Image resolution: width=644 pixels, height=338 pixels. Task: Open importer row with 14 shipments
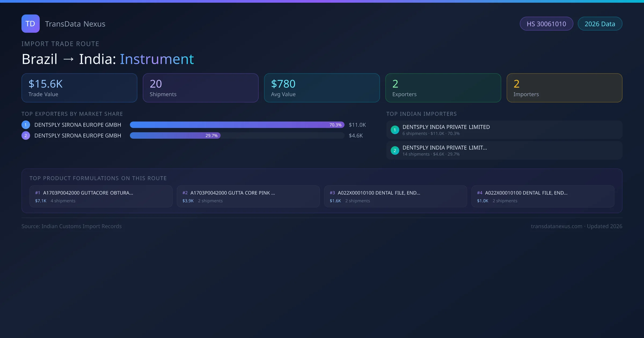coord(504,150)
